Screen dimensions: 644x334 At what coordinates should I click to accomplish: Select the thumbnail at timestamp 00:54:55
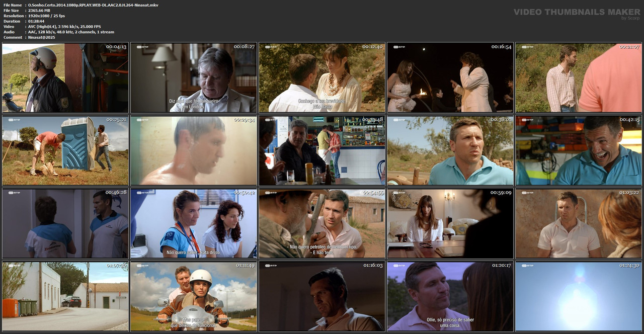(x=322, y=224)
